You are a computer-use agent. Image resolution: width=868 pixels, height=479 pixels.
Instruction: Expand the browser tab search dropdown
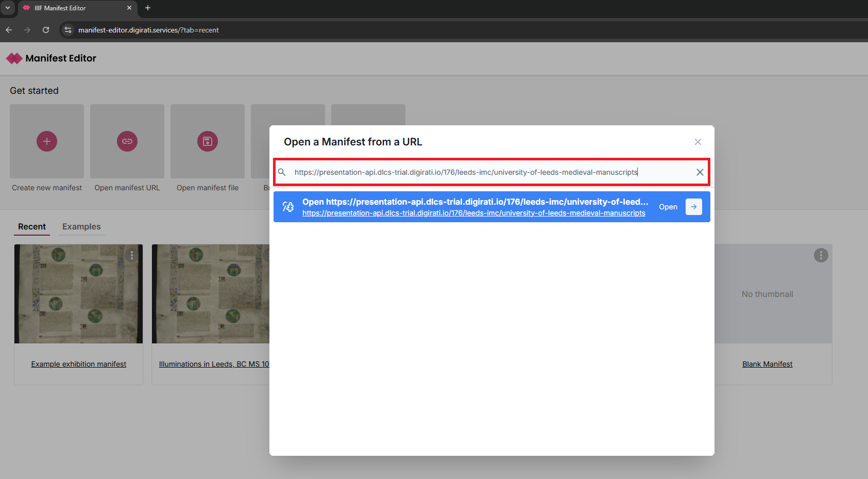pos(8,8)
